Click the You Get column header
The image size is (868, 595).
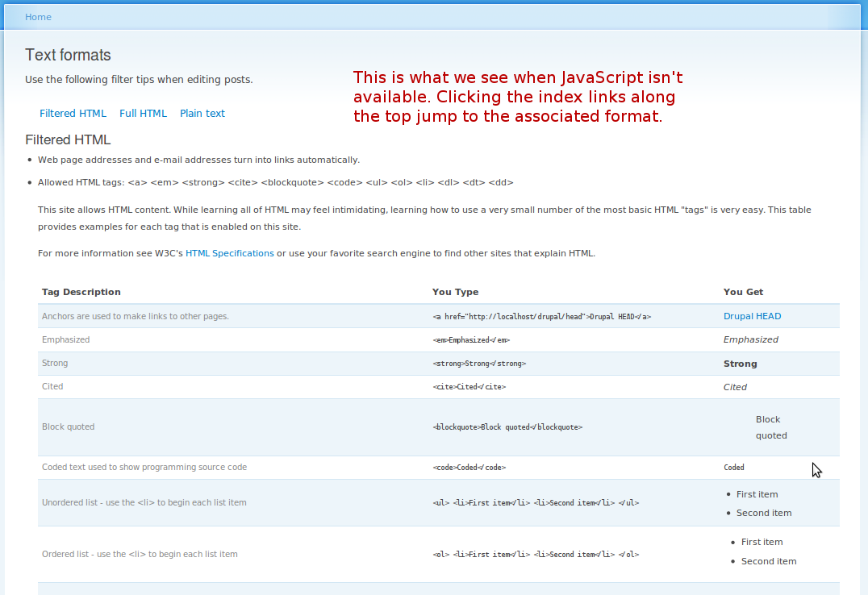click(742, 291)
